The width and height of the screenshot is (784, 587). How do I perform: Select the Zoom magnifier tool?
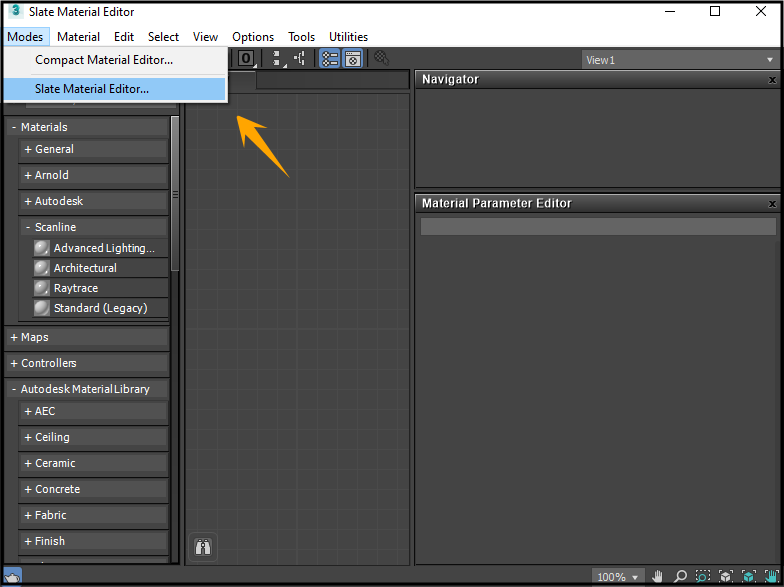click(680, 576)
